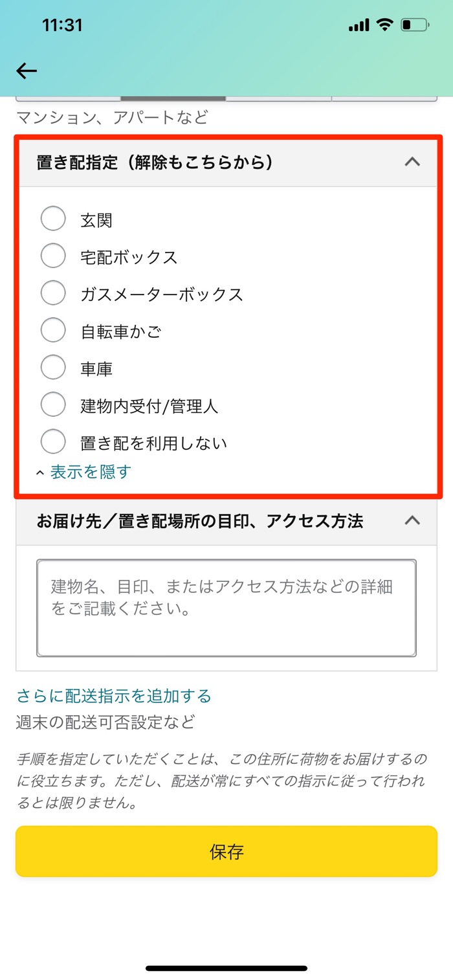453x980 pixels.
Task: Select 自転車かご option
Action: [x=53, y=330]
